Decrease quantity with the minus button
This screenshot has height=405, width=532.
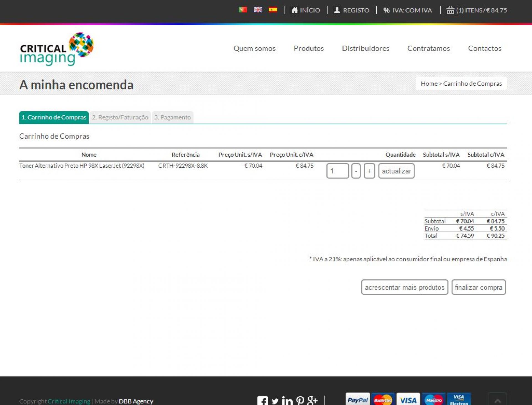click(356, 171)
